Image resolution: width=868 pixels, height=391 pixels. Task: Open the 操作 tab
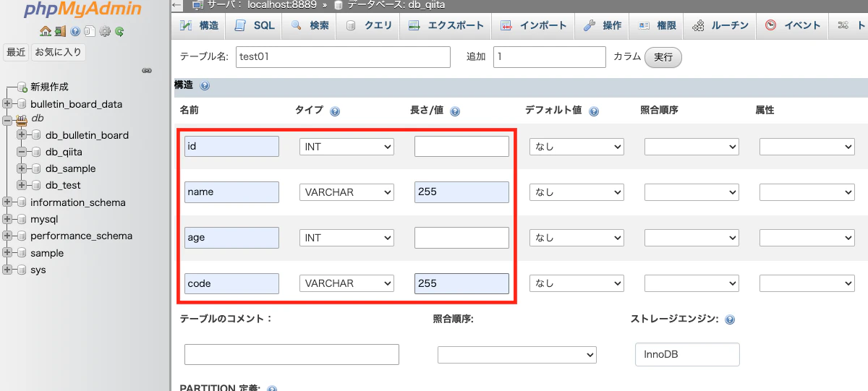click(x=603, y=25)
